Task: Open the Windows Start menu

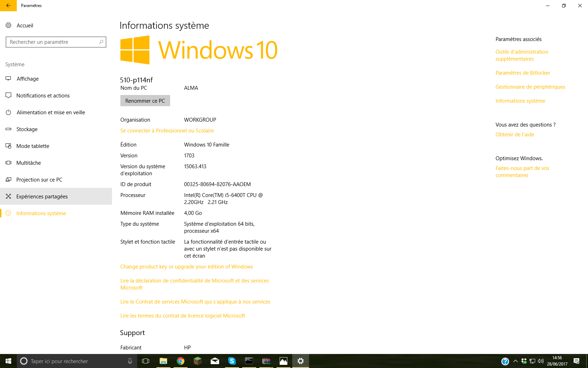Action: (8, 361)
